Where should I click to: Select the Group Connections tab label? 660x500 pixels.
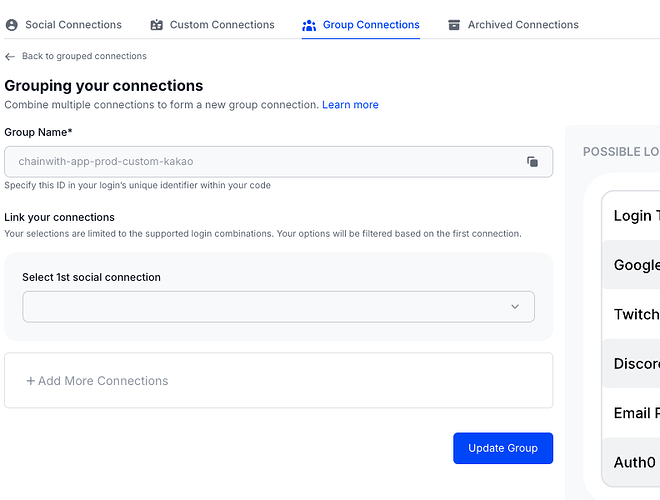(371, 25)
